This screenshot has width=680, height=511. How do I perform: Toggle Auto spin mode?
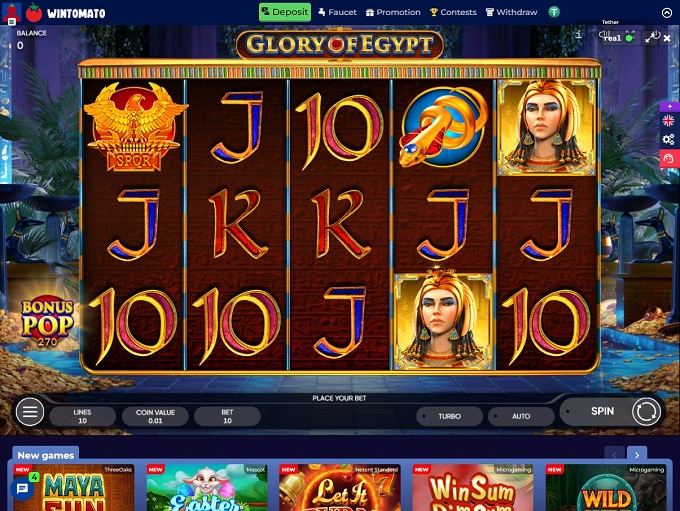[x=521, y=416]
